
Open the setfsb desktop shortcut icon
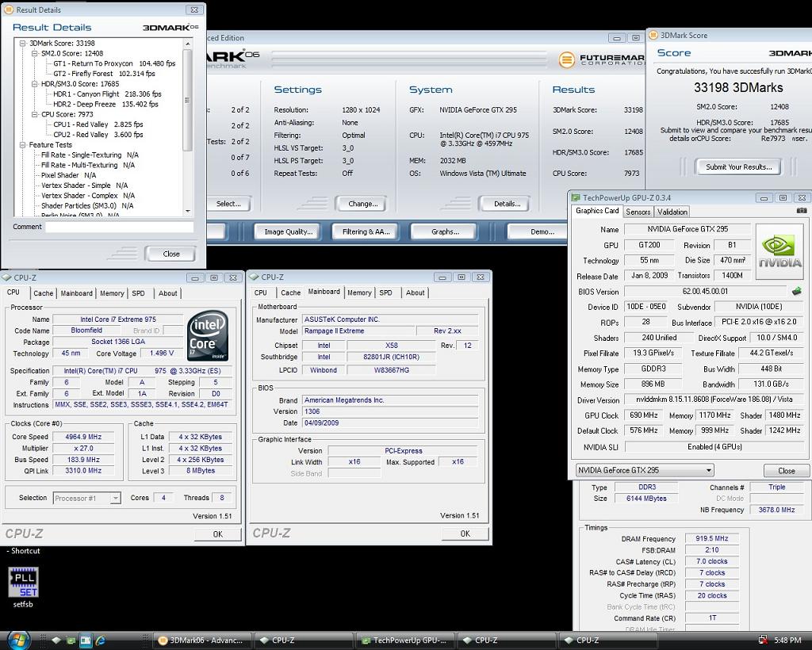point(23,582)
